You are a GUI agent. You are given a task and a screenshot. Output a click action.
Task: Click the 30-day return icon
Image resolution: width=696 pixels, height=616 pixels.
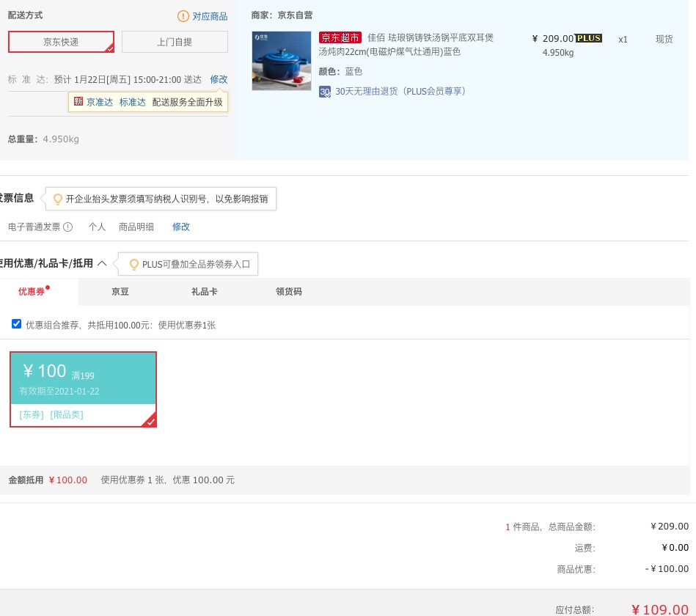coord(325,92)
